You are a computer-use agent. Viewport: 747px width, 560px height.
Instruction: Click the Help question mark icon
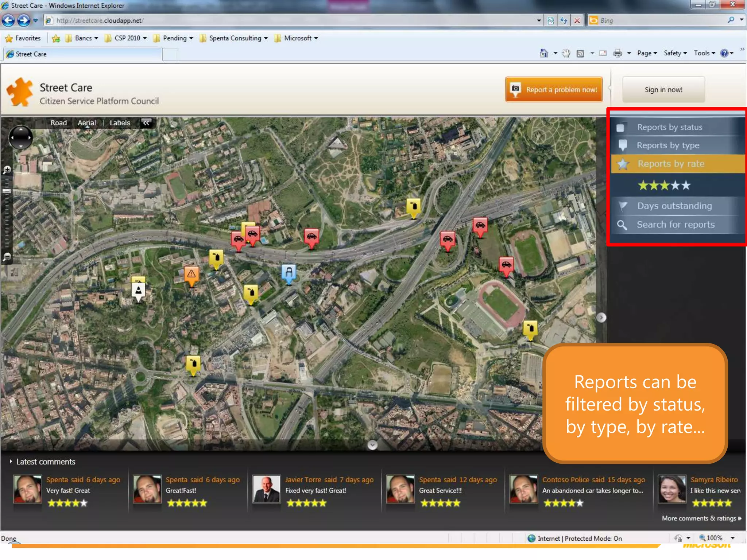coord(724,53)
